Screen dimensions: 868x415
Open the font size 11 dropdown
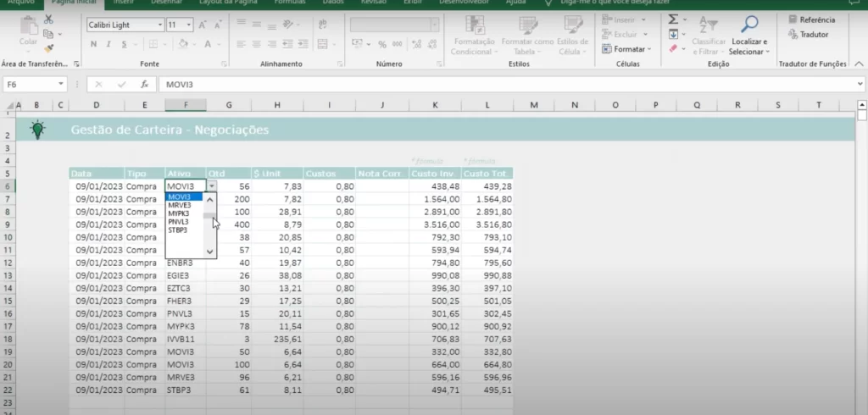click(189, 25)
